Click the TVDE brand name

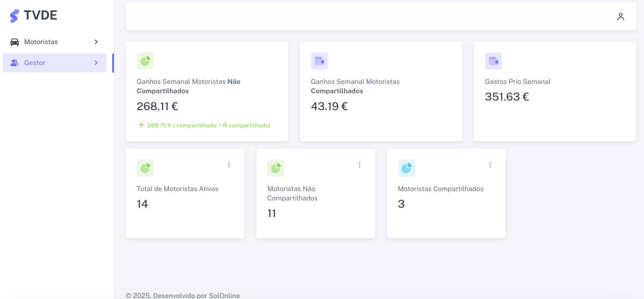click(40, 16)
